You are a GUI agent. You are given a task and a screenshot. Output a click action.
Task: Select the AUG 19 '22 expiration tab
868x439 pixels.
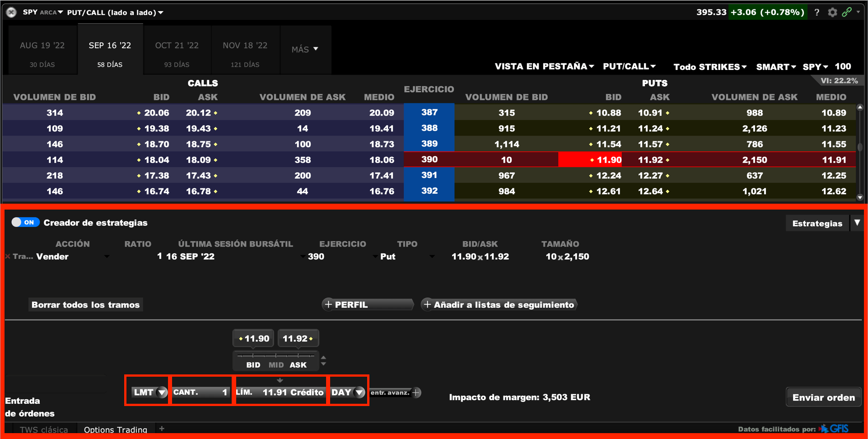coord(42,50)
